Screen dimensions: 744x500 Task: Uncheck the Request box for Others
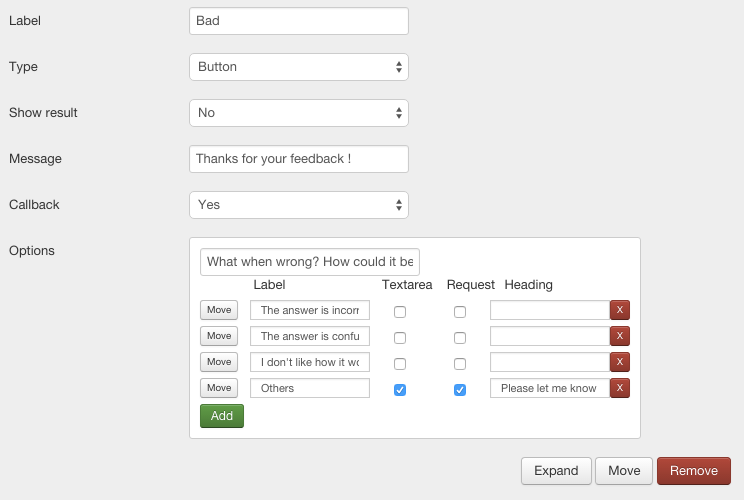pyautogui.click(x=460, y=390)
